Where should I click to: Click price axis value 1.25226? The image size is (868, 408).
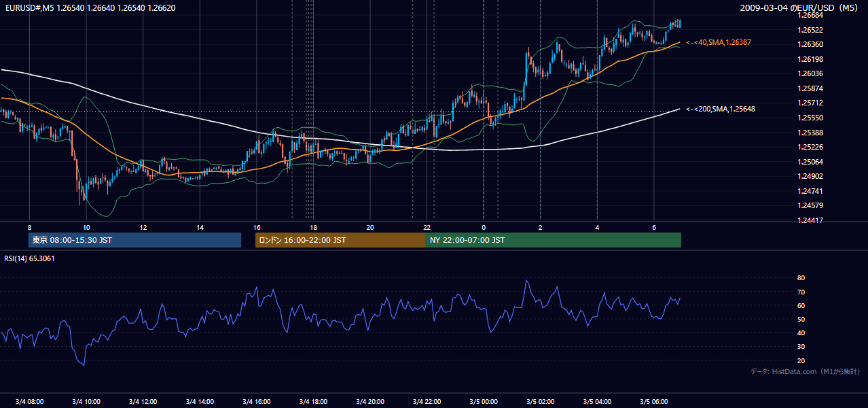coord(810,147)
